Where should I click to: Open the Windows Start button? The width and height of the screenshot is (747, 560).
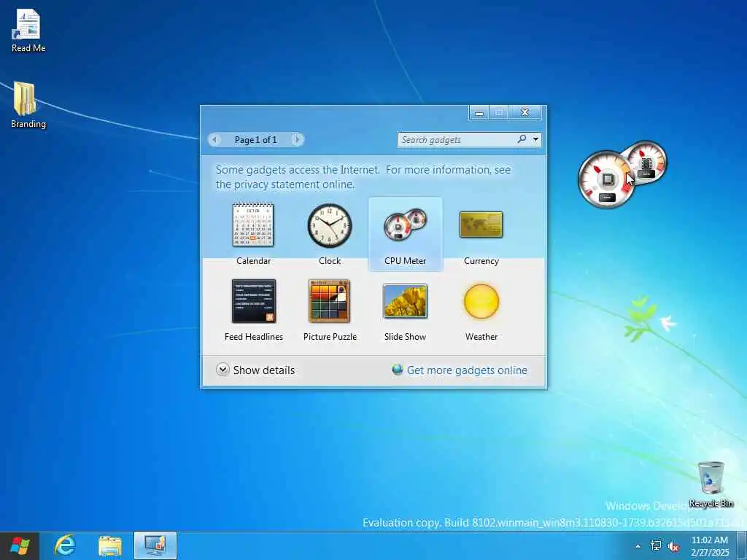click(x=20, y=545)
